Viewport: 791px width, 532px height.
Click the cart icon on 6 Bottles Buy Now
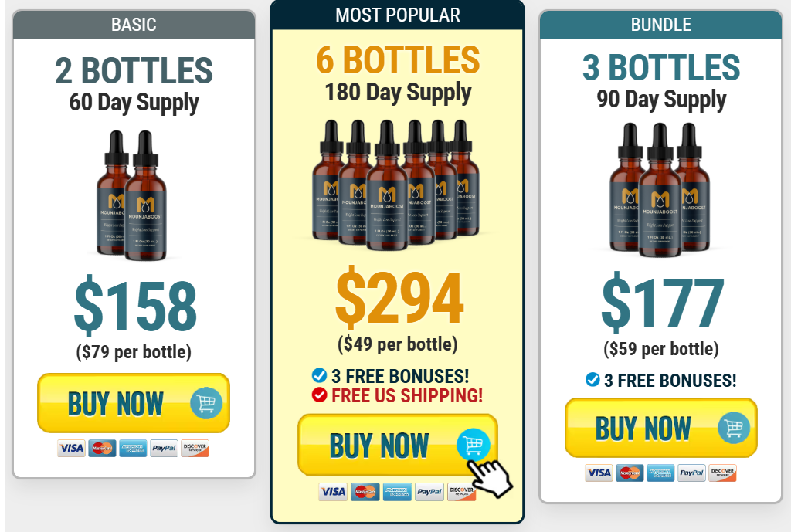(x=474, y=445)
